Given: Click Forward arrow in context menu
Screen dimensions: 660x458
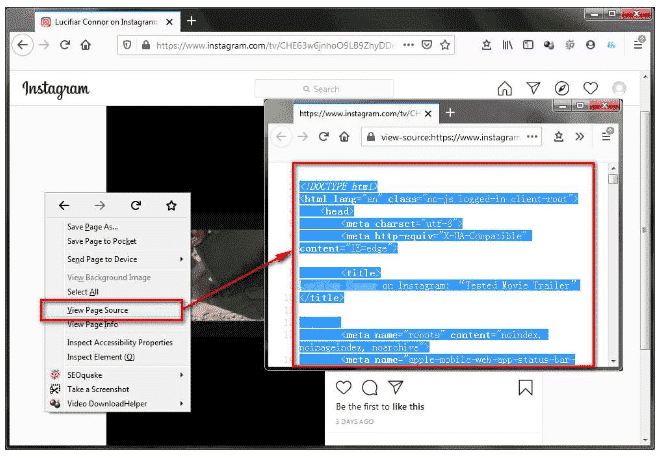Looking at the screenshot, I should pyautogui.click(x=100, y=205).
